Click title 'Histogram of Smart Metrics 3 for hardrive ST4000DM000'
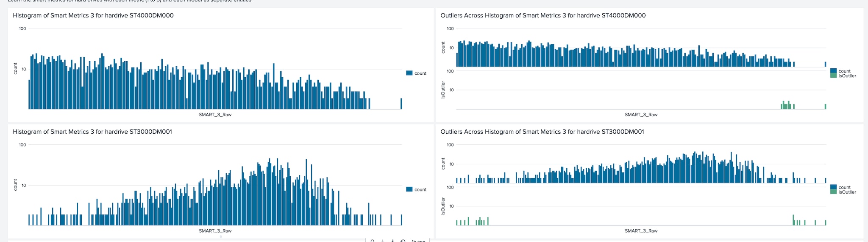This screenshot has height=242, width=868. click(x=93, y=15)
